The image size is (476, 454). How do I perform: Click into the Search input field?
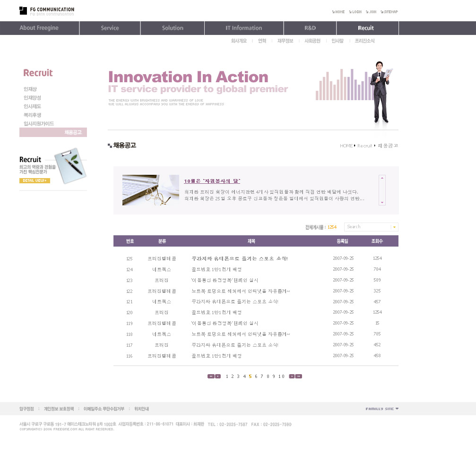click(367, 227)
